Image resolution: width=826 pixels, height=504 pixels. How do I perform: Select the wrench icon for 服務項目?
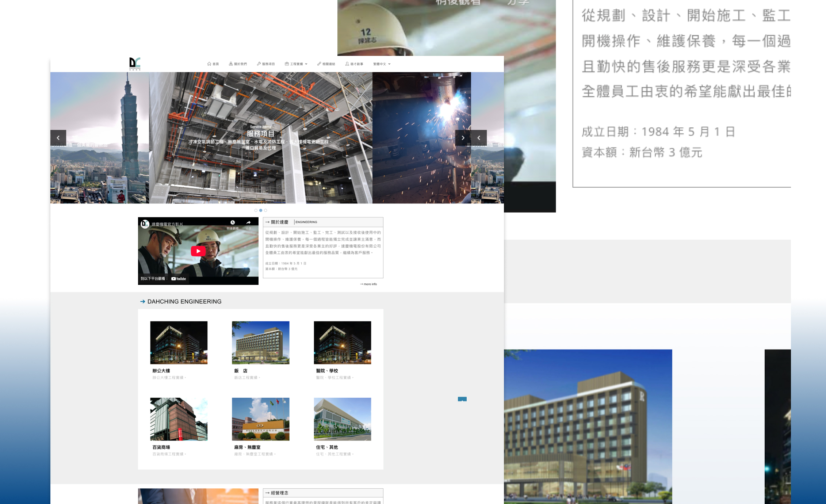(259, 64)
